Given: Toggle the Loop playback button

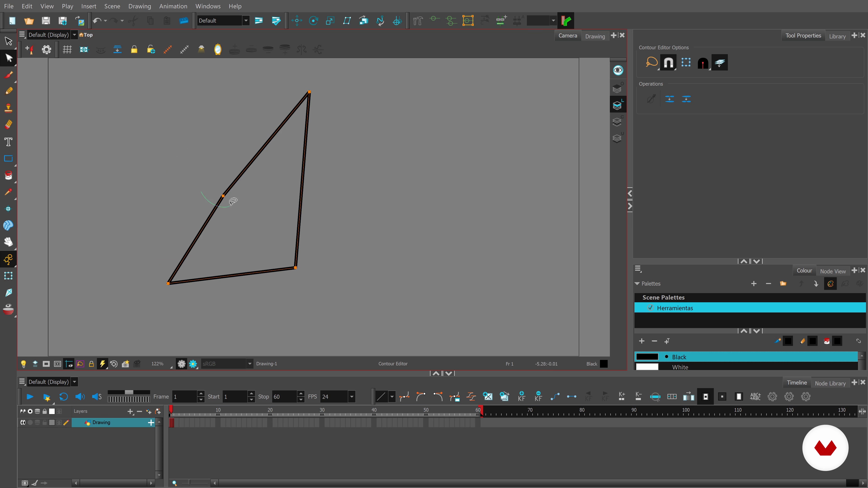Looking at the screenshot, I should (x=63, y=396).
